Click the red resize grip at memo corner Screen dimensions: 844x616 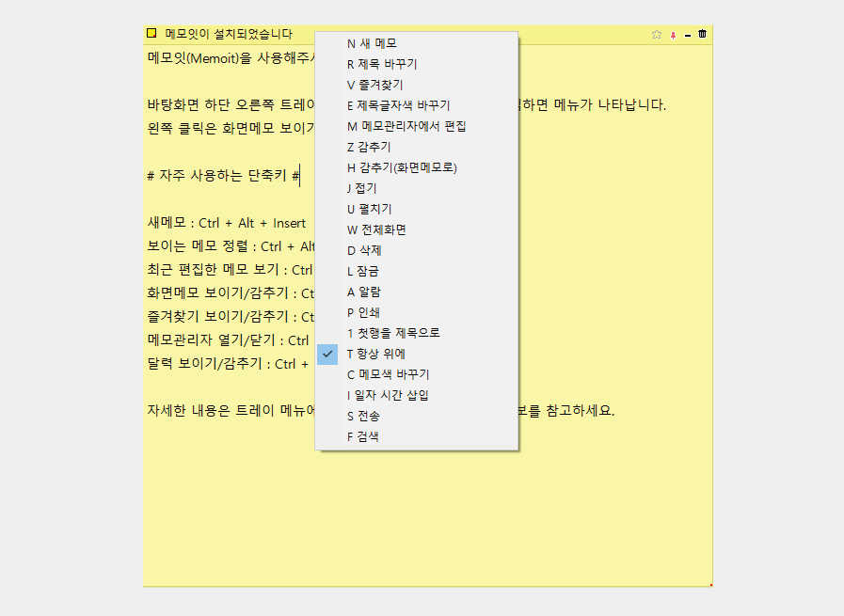click(711, 585)
